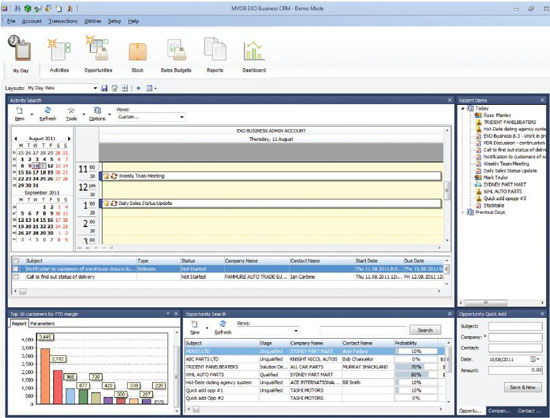Click the red 2,192 bar in chart

pyautogui.click(x=58, y=387)
